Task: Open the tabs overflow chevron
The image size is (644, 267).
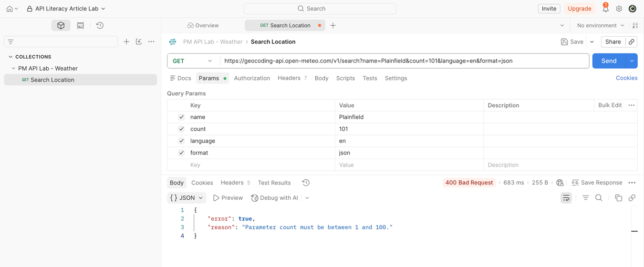Action: pos(562,25)
